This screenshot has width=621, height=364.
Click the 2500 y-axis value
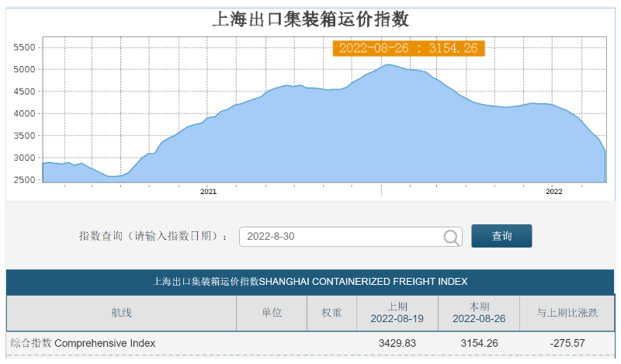(x=24, y=180)
